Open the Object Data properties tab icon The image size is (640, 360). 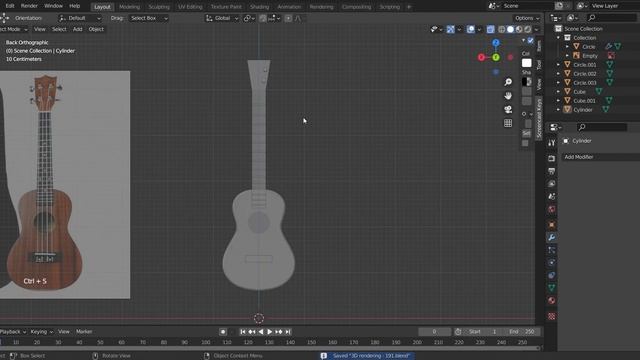(551, 288)
